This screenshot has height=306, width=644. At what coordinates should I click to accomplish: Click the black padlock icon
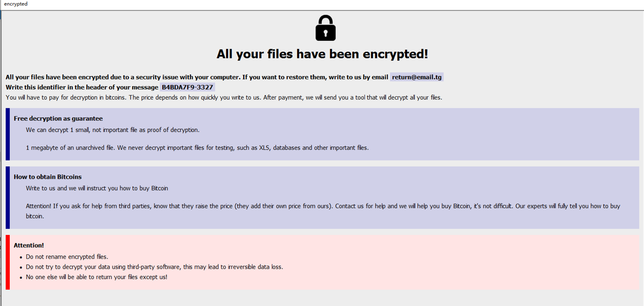325,28
